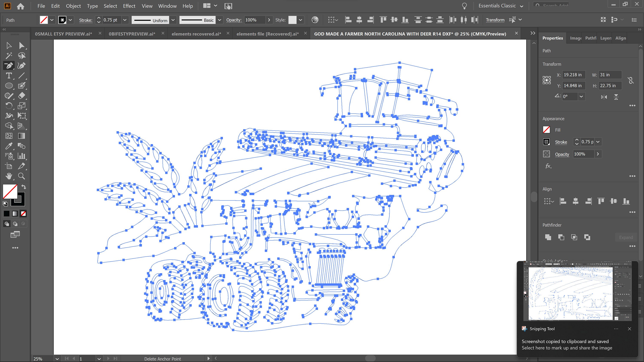Pick the Eyedropper tool
The image size is (644, 362).
(x=9, y=146)
